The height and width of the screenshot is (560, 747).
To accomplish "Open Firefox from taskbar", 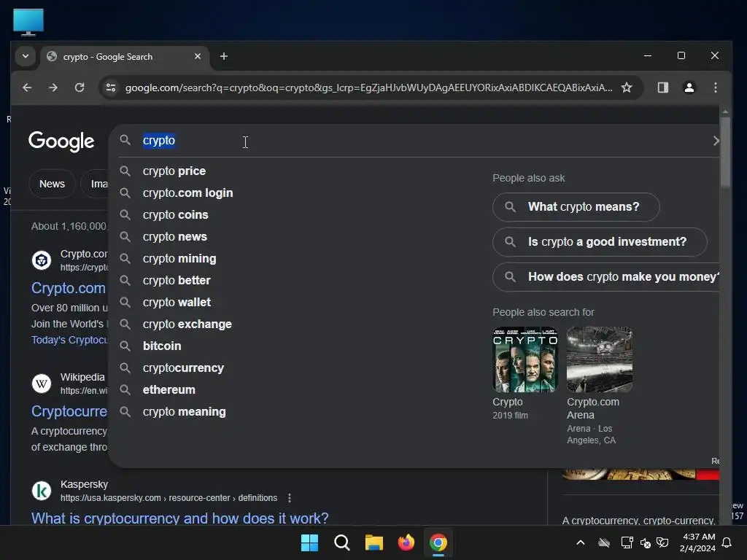I will tap(406, 542).
